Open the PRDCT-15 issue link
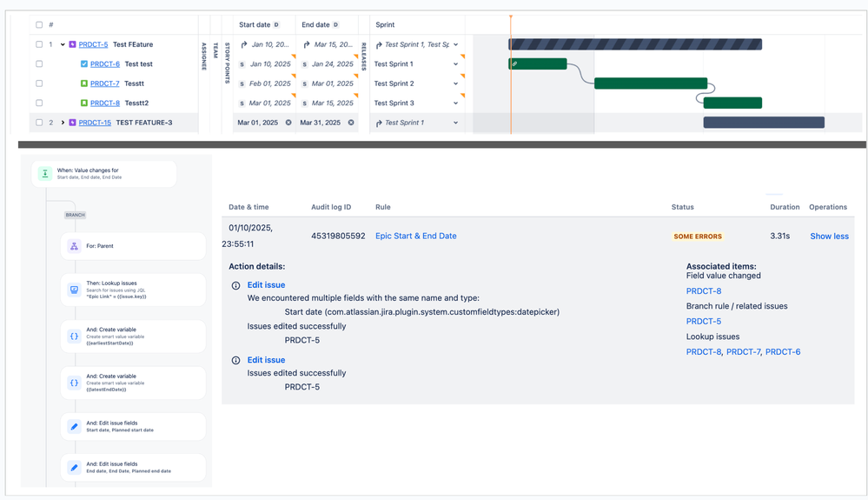 [x=95, y=123]
